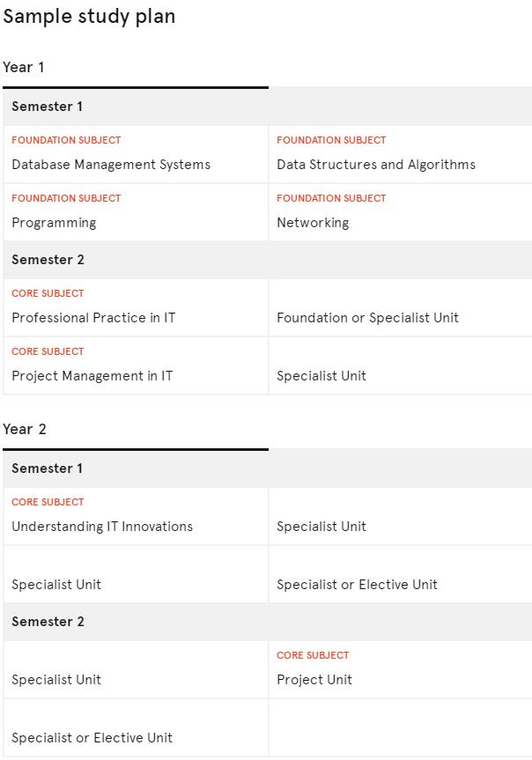The height and width of the screenshot is (760, 532).
Task: Select Specialist Unit next to Project Unit
Action: click(56, 680)
